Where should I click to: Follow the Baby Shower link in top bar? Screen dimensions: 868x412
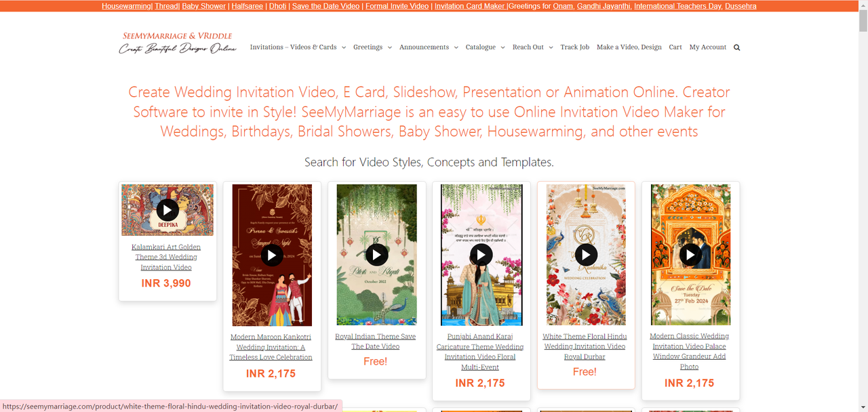tap(203, 6)
